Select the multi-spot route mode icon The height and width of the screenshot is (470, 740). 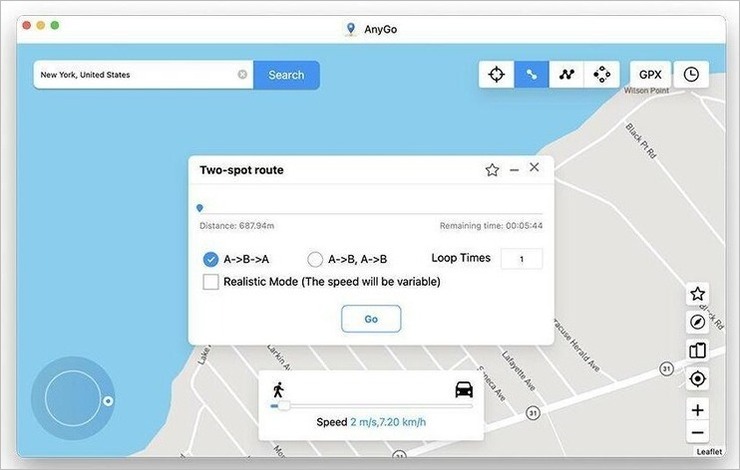click(566, 75)
